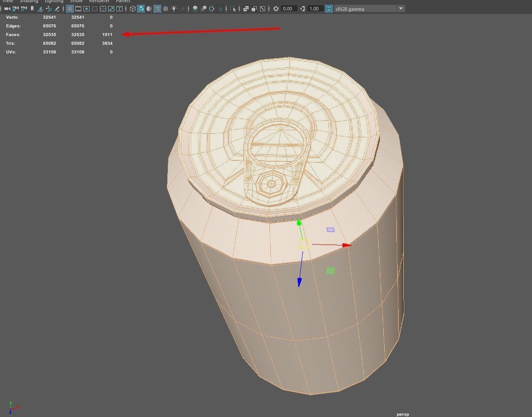Open the Show panel menu

(76, 1)
